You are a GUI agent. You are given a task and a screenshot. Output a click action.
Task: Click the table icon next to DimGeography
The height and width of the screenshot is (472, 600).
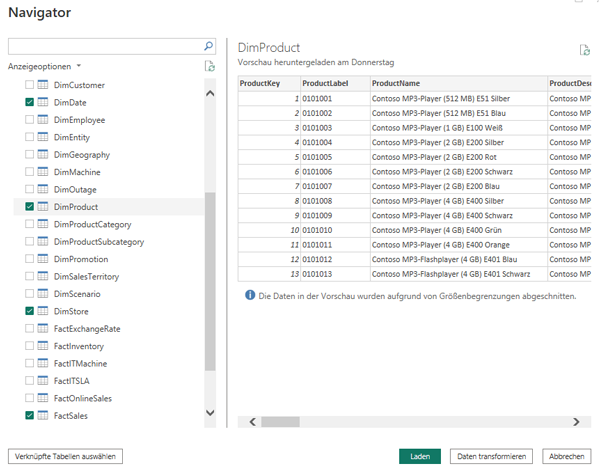[43, 155]
